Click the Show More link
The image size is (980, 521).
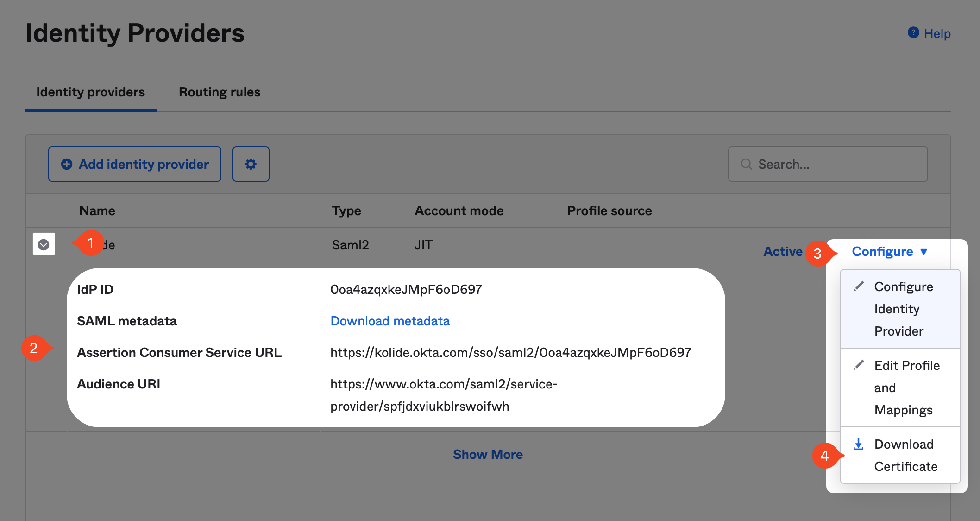(488, 454)
